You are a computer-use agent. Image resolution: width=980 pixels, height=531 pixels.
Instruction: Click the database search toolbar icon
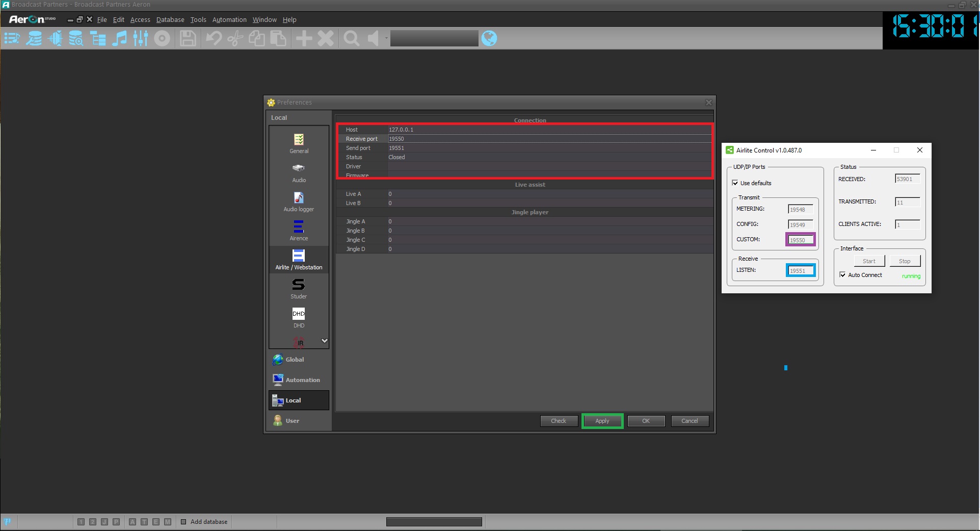[x=76, y=38]
